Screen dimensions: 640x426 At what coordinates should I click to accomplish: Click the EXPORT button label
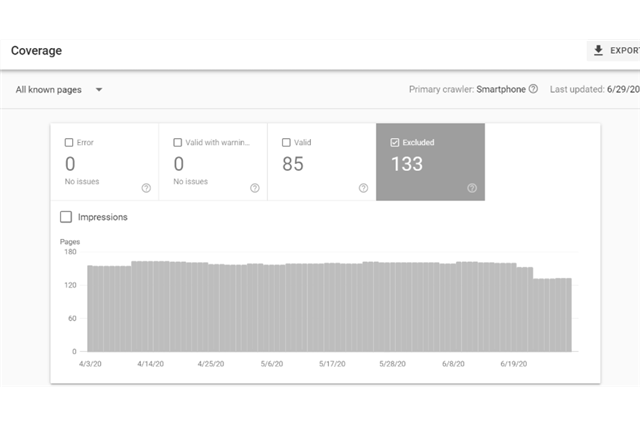pos(623,51)
